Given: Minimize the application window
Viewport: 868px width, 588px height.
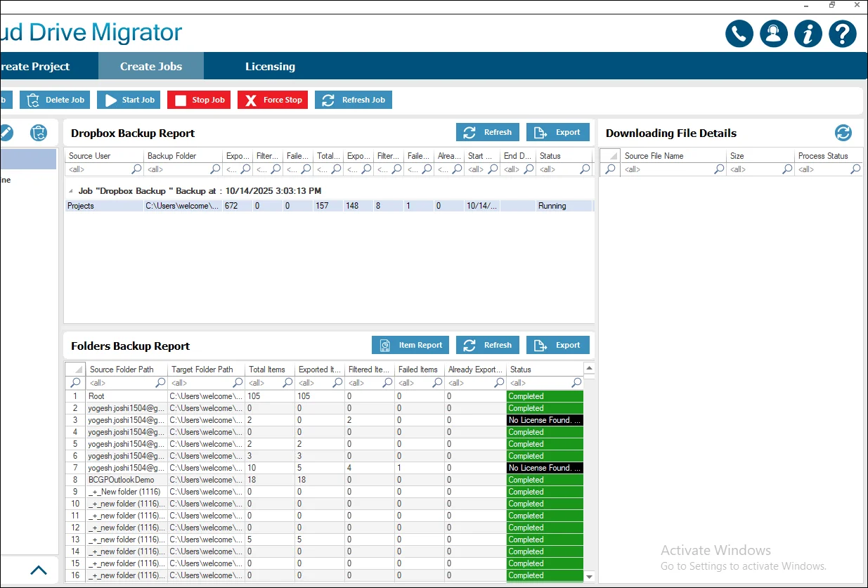Looking at the screenshot, I should pos(806,5).
